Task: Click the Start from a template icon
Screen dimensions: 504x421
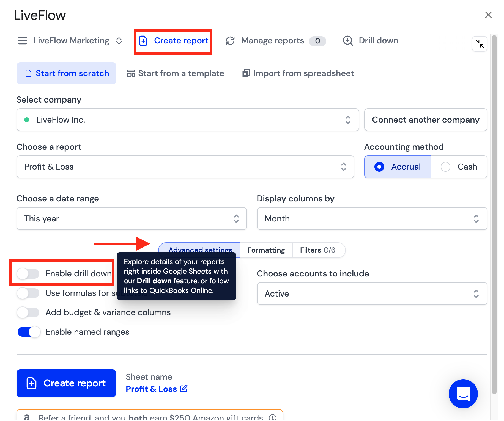Action: tap(131, 73)
